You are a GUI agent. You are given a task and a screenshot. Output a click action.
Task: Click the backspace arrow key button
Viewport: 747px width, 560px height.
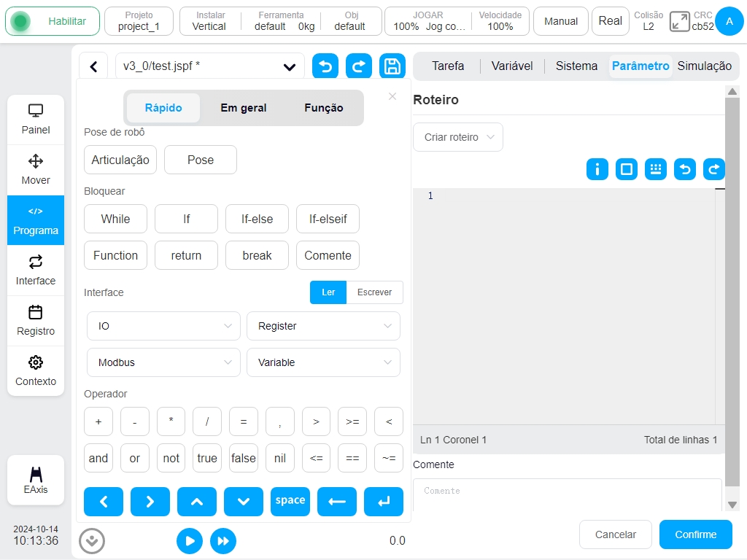click(337, 502)
